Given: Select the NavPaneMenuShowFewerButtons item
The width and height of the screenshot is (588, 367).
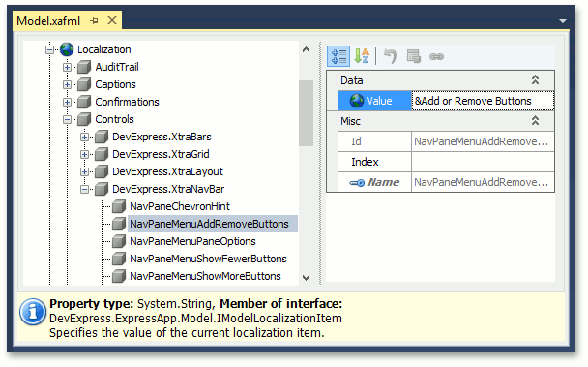Looking at the screenshot, I should coord(208,259).
